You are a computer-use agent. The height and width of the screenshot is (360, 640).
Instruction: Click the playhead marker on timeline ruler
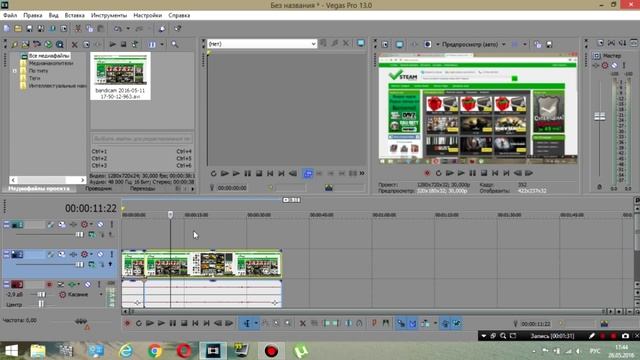tap(170, 214)
